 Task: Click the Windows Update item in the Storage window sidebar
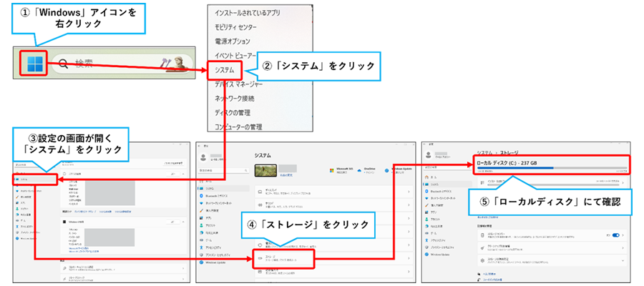coord(449,255)
